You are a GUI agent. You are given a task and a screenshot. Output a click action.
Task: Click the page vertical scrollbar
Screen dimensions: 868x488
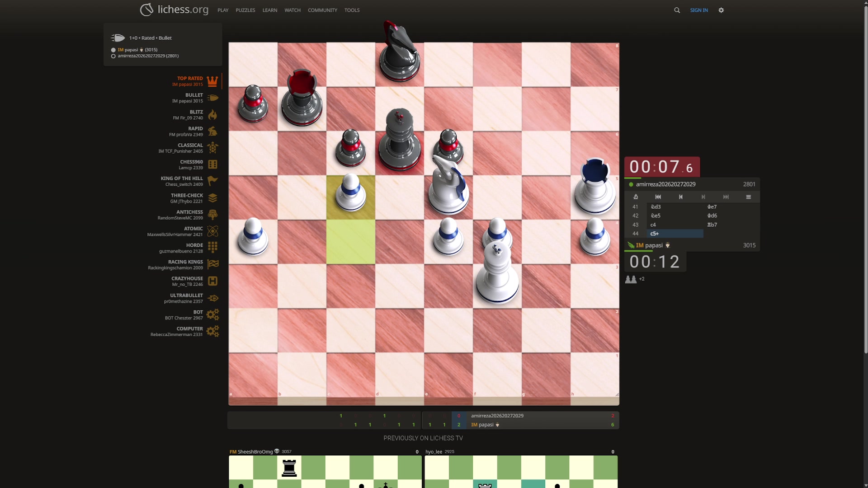pos(865,181)
